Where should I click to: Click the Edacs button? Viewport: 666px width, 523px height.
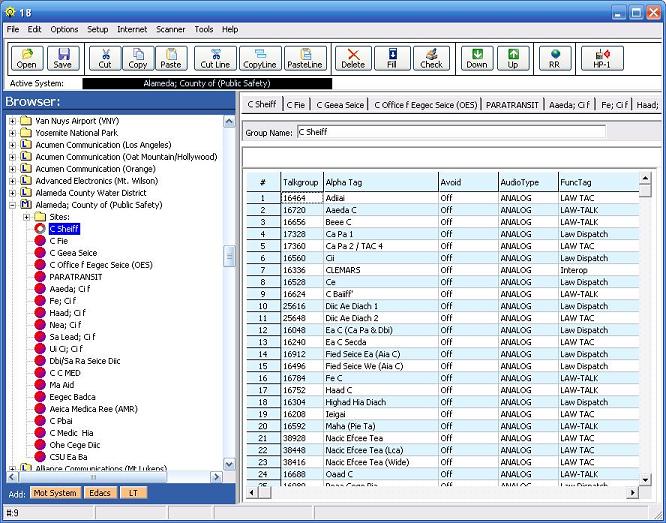pyautogui.click(x=100, y=493)
